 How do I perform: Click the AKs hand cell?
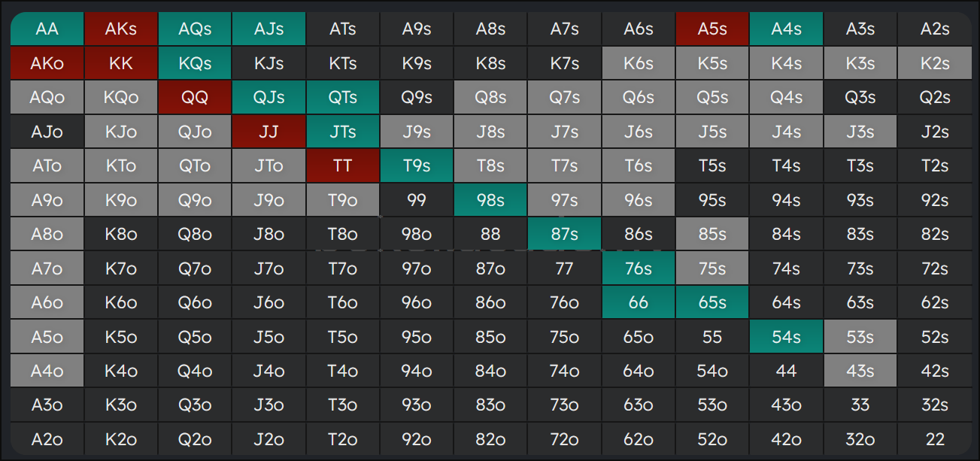121,29
